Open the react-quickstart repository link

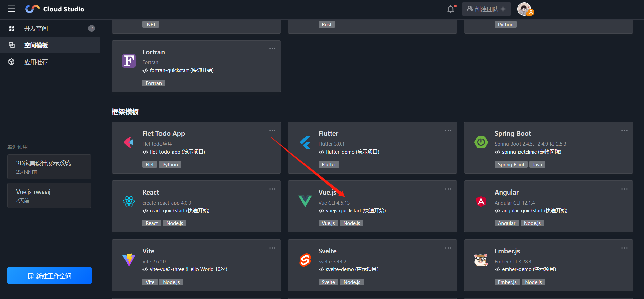pos(176,211)
